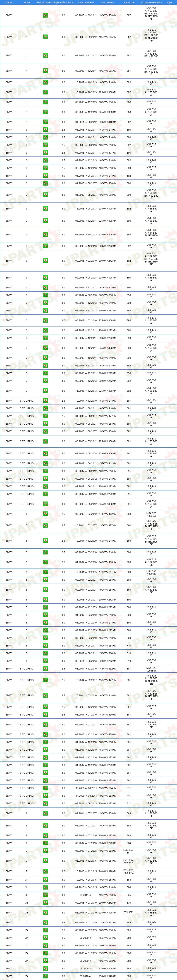The height and width of the screenshot is (980, 177).
Task: Click the Rodzaj paliwa column header
Action: tap(44, 2)
